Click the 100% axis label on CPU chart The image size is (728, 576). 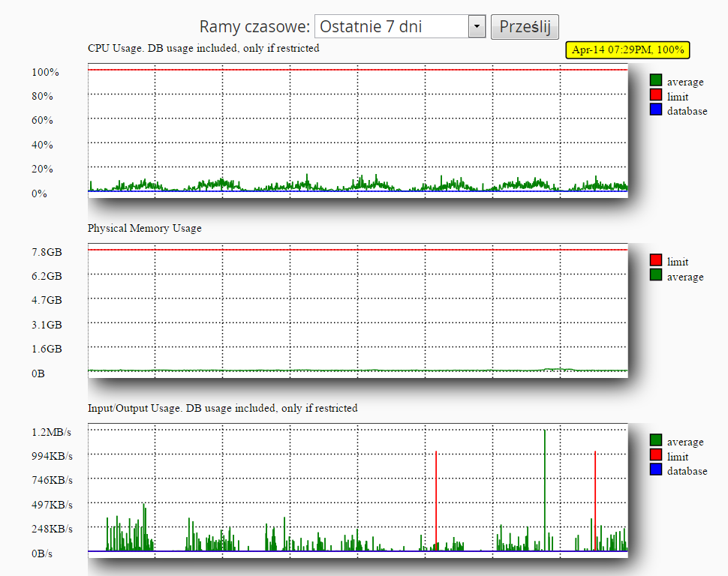[x=45, y=73]
